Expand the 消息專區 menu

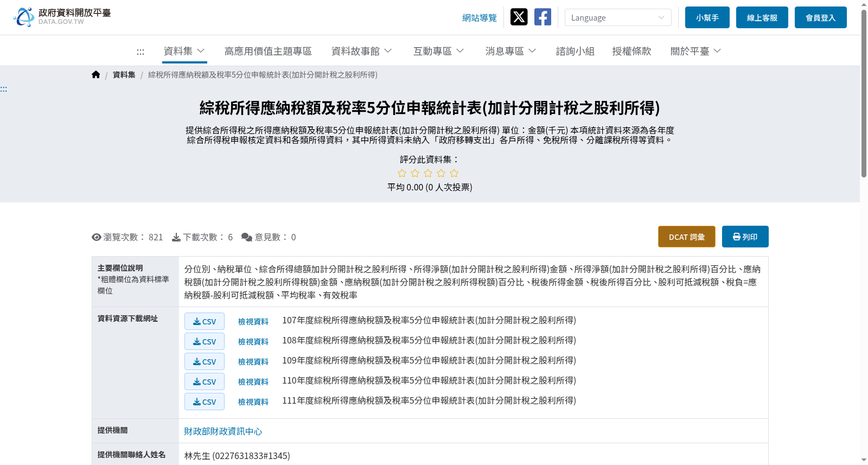click(511, 51)
